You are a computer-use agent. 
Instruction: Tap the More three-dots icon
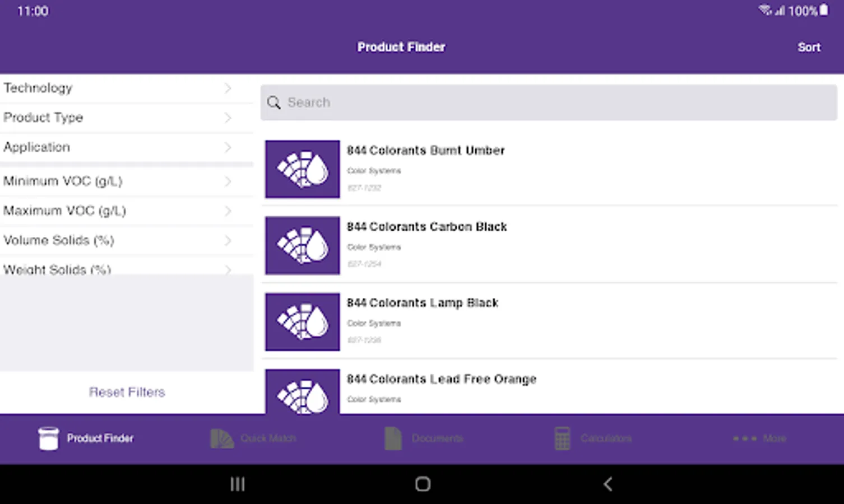tap(745, 438)
